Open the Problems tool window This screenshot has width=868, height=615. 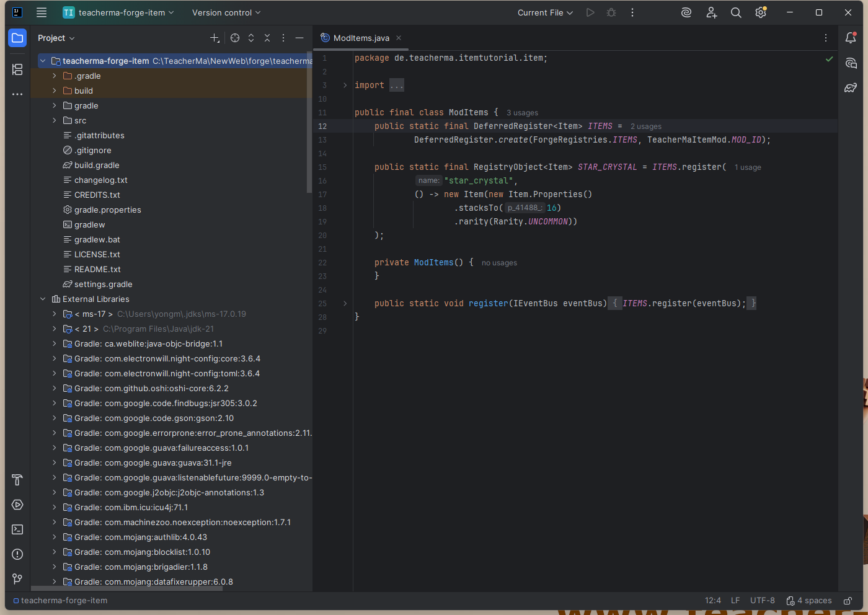pos(17,554)
